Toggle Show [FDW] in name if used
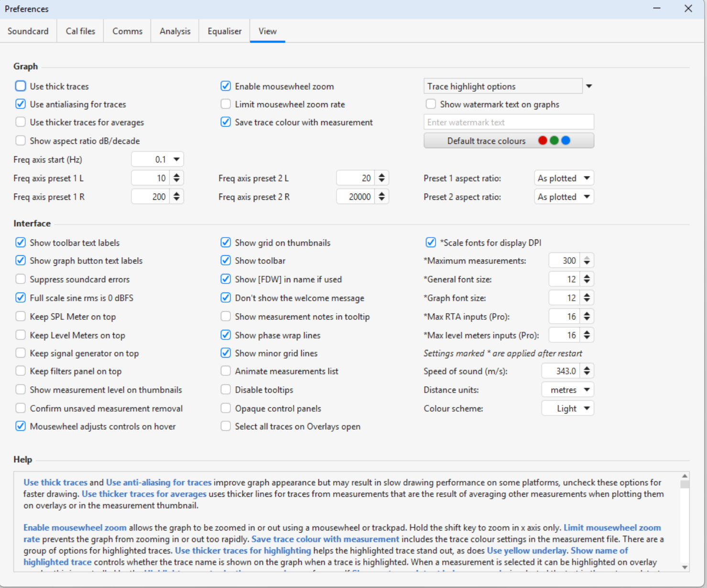 (226, 279)
